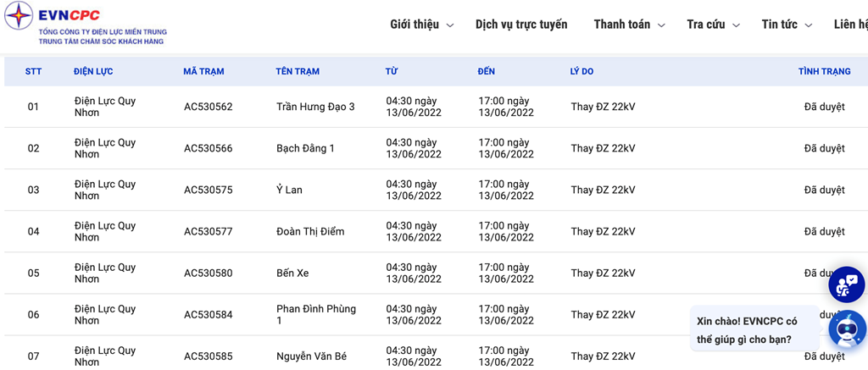The height and width of the screenshot is (370, 868).
Task: Click the Nguyễn Văn Bé station name
Action: click(311, 356)
